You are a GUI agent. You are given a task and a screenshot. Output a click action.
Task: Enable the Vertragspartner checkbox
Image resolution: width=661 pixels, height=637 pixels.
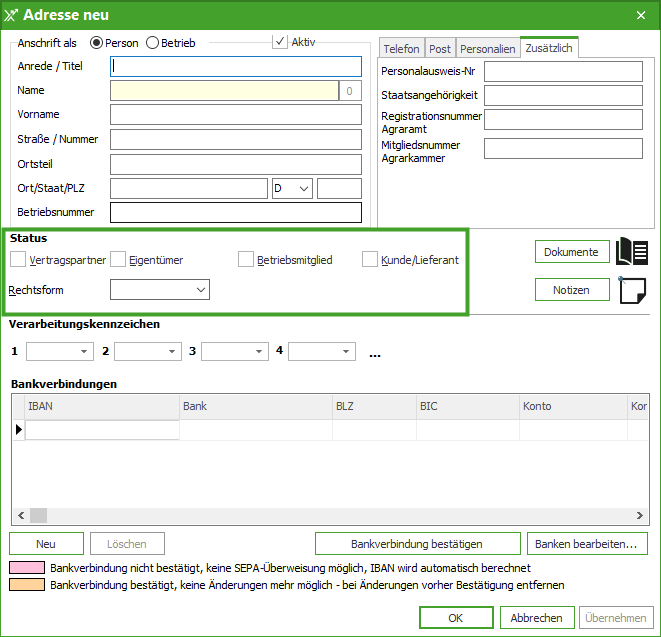point(19,260)
